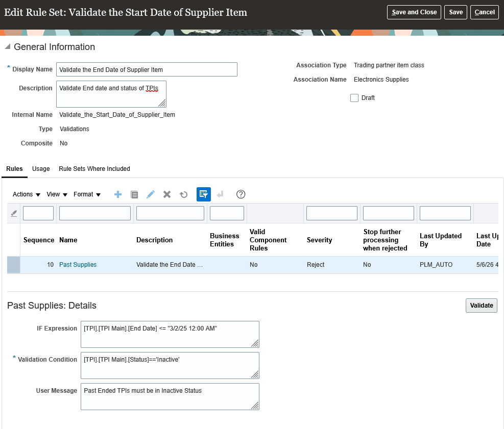Click the Refresh icon in rules toolbar
The height and width of the screenshot is (429, 504).
pyautogui.click(x=183, y=194)
